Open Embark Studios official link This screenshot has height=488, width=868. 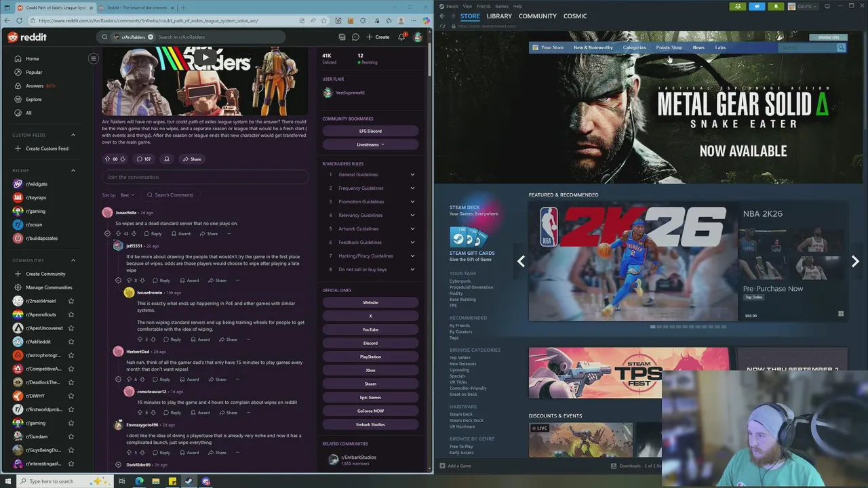coord(370,424)
